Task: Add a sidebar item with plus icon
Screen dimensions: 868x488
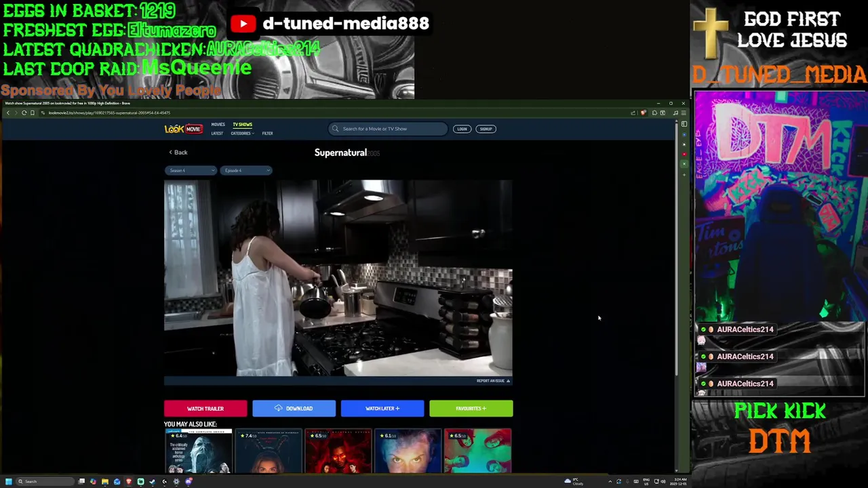Action: pyautogui.click(x=684, y=175)
